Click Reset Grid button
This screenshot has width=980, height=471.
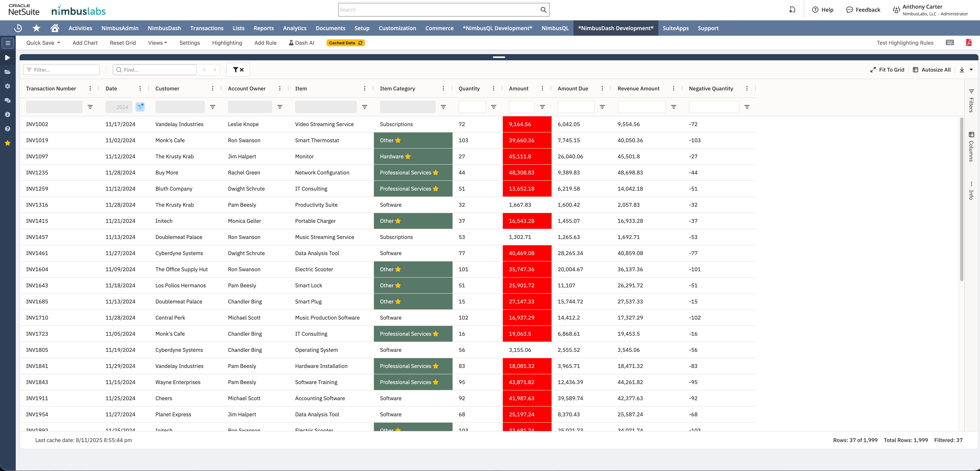122,43
